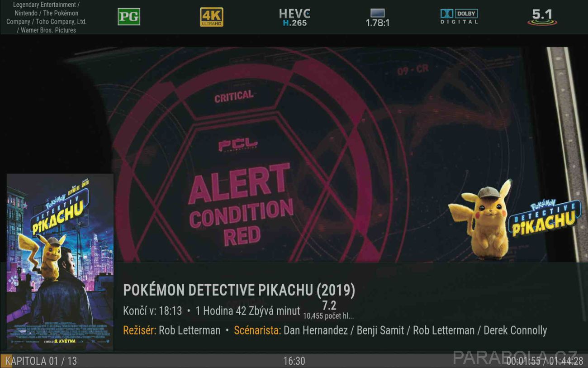The width and height of the screenshot is (588, 368).
Task: Click the progress bar at the bottom
Action: pos(294,361)
